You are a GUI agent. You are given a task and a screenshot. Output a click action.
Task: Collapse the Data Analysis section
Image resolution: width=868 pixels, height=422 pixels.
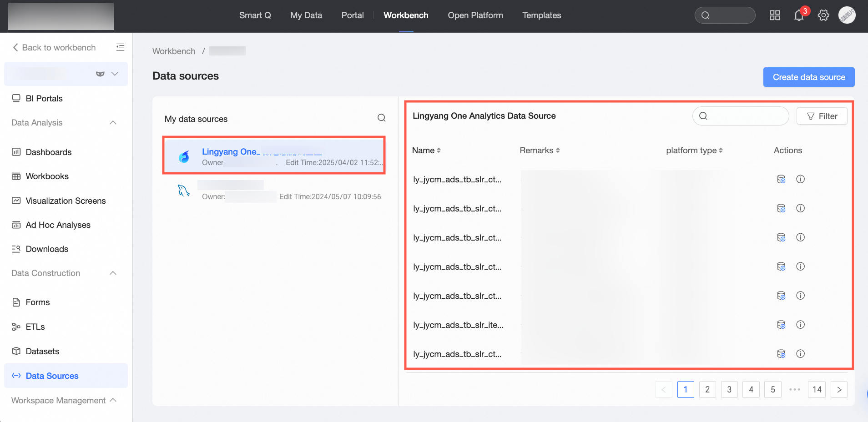113,123
